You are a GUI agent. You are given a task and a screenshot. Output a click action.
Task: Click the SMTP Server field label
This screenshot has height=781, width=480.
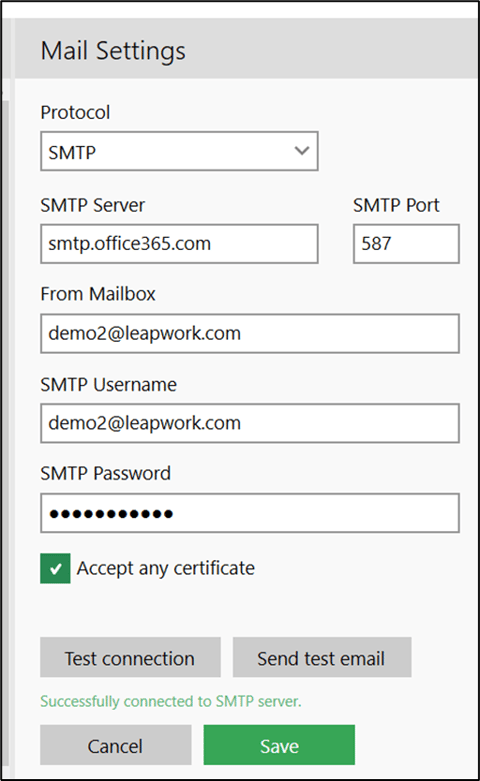(x=93, y=205)
